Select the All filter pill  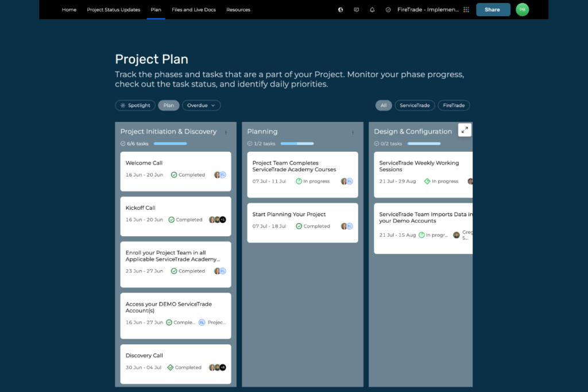[384, 105]
